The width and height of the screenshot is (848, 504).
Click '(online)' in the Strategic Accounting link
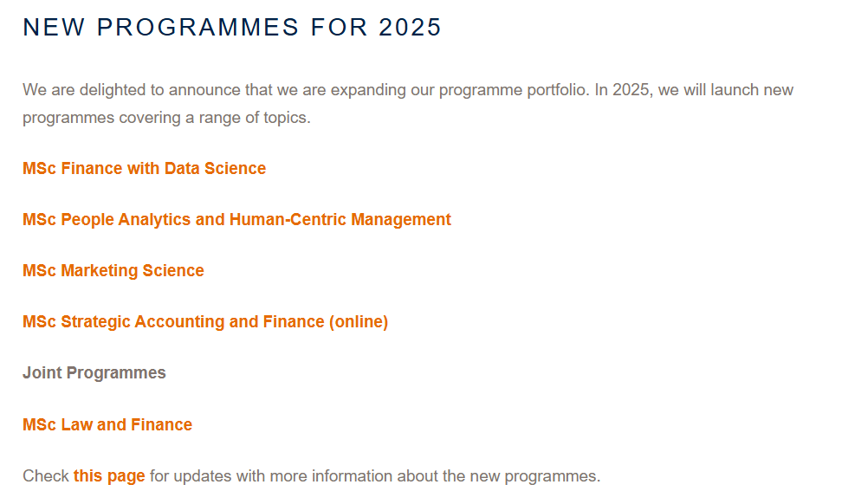click(359, 322)
